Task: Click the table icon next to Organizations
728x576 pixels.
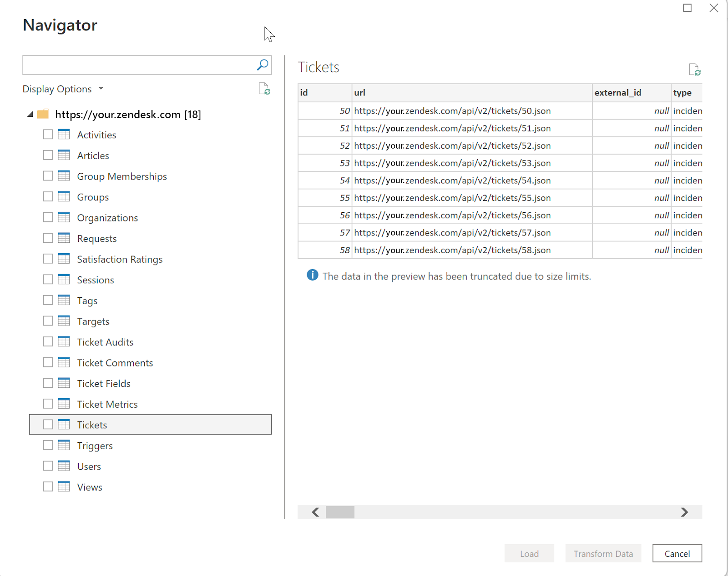Action: (x=63, y=217)
